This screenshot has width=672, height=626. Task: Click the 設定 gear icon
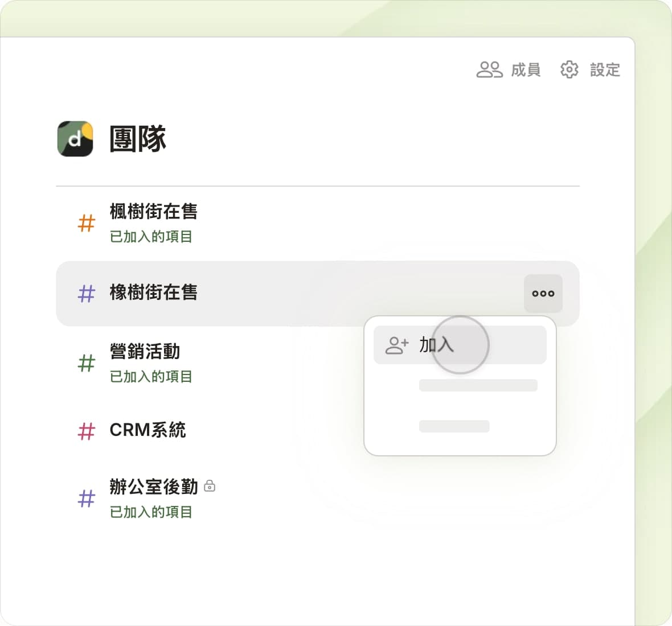(x=569, y=70)
